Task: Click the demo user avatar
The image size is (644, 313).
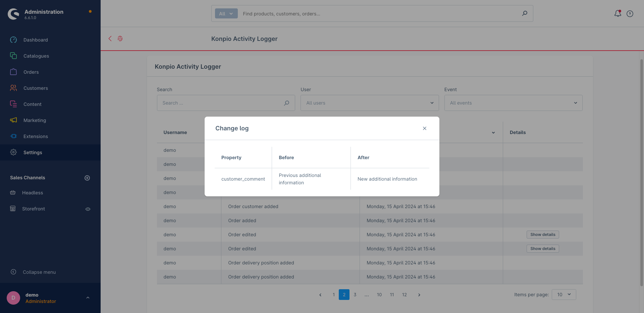Action: [x=13, y=298]
